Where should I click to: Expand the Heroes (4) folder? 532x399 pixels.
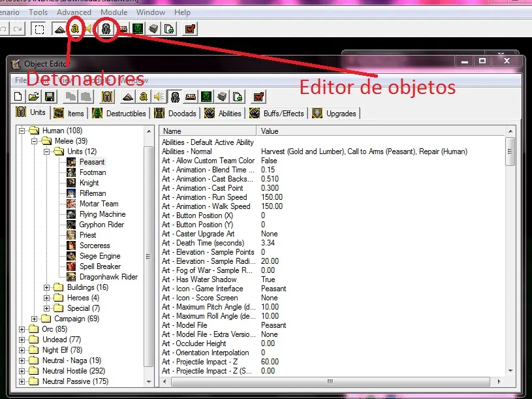[47, 298]
